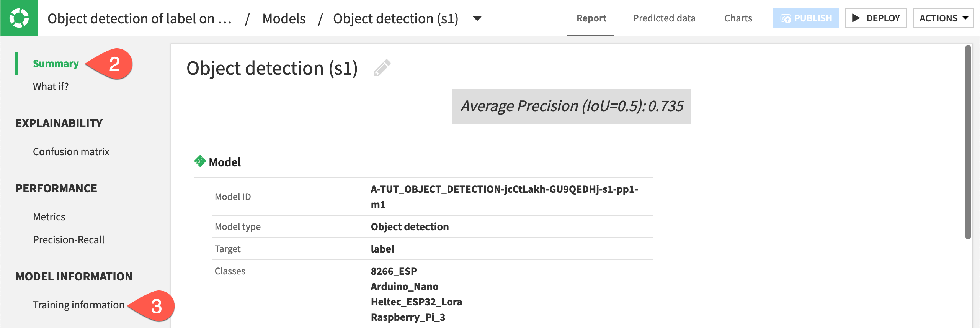Open the ACTIONS dropdown menu
The height and width of the screenshot is (328, 980).
(x=943, y=18)
